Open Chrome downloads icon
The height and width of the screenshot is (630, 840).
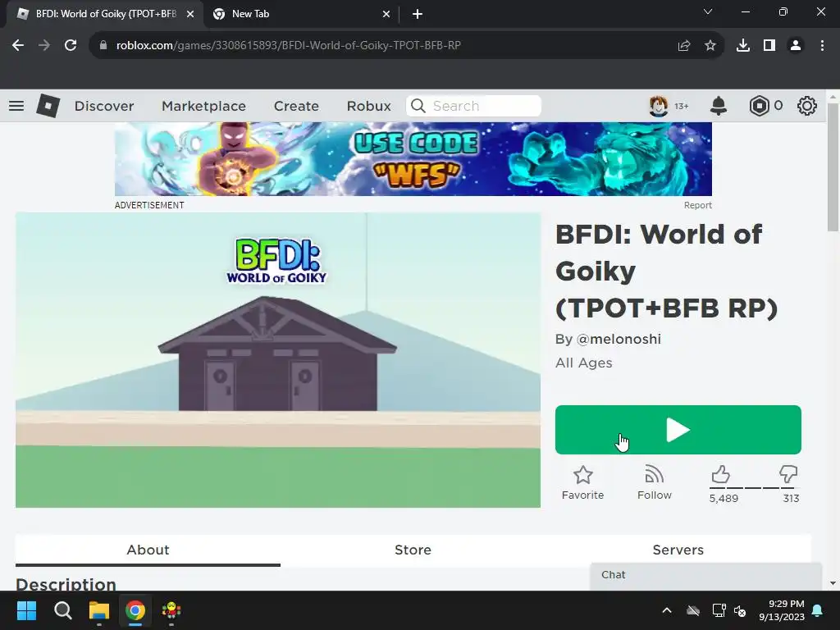pos(743,46)
